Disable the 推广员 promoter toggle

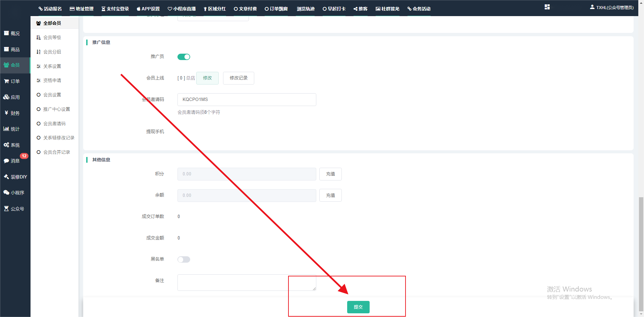(183, 57)
